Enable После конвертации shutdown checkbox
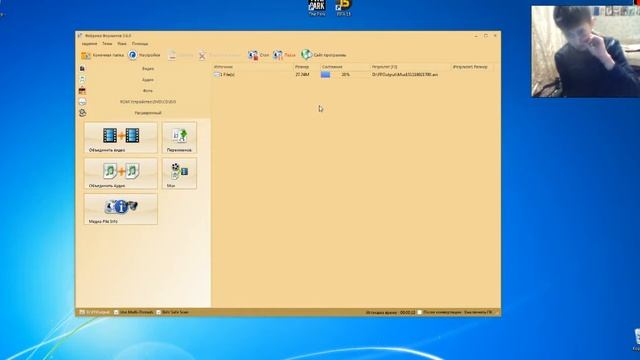The width and height of the screenshot is (640, 360). click(x=420, y=312)
